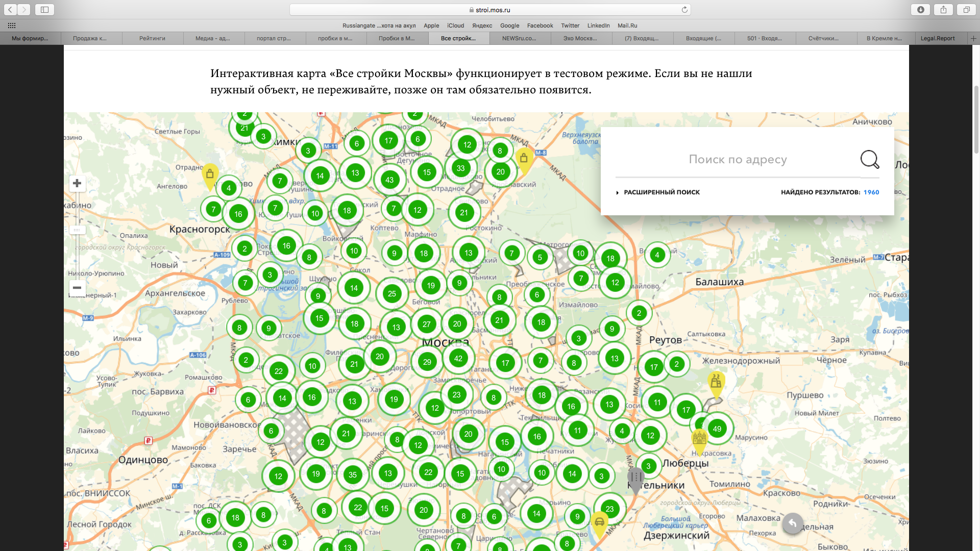Zoom in with the map plus button
This screenshot has height=551, width=980.
click(77, 183)
